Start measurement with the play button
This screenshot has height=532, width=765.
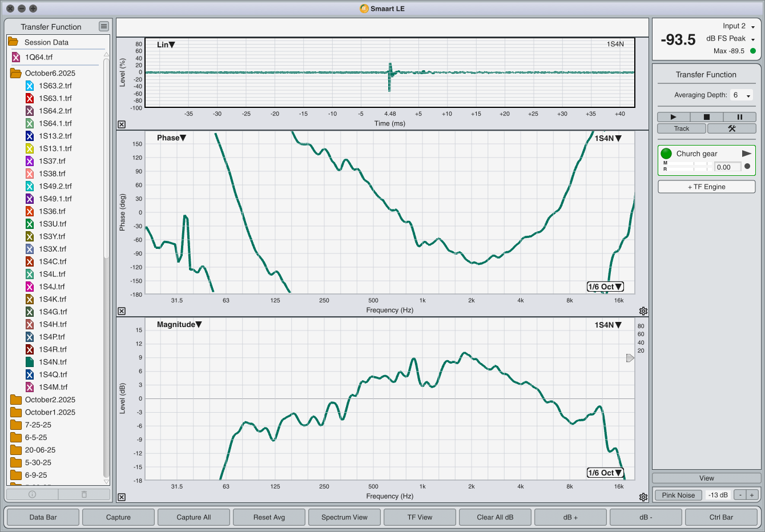point(673,117)
